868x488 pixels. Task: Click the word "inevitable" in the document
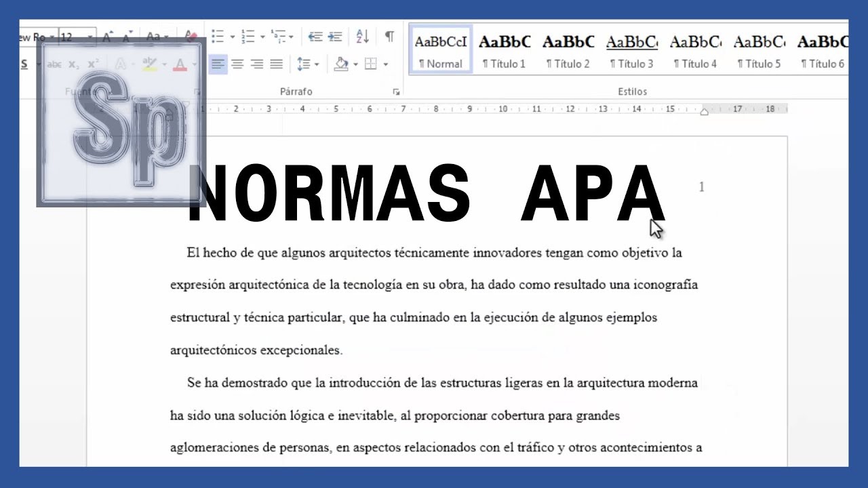[365, 415]
